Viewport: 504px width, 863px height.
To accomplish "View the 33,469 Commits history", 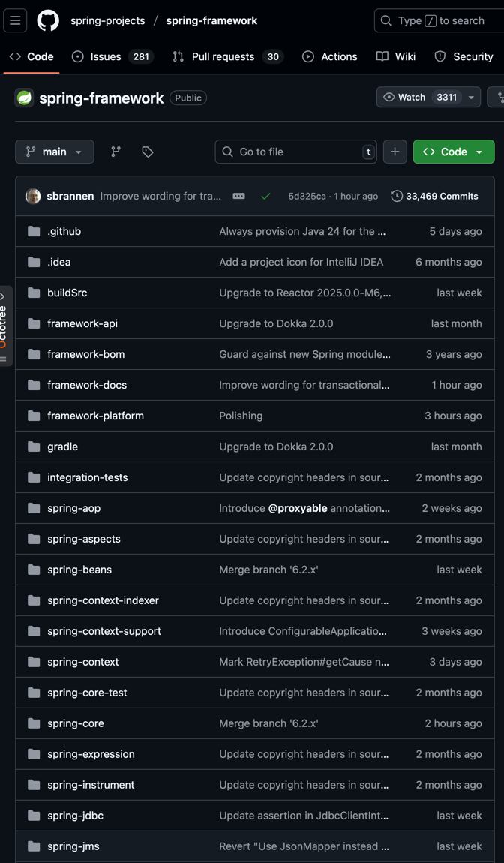I will (434, 196).
